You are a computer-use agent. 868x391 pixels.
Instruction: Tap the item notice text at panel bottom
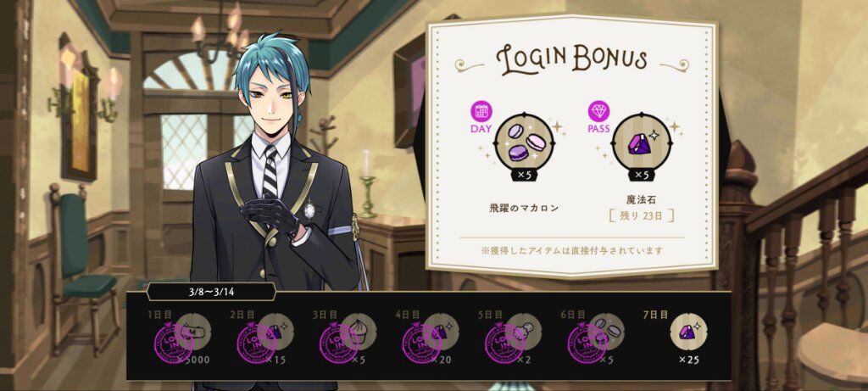pyautogui.click(x=572, y=250)
